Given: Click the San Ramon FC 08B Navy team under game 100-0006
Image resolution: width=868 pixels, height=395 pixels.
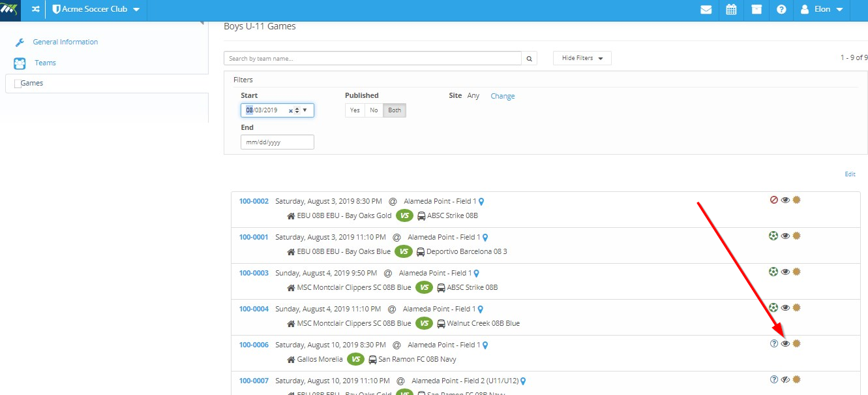Looking at the screenshot, I should (417, 359).
